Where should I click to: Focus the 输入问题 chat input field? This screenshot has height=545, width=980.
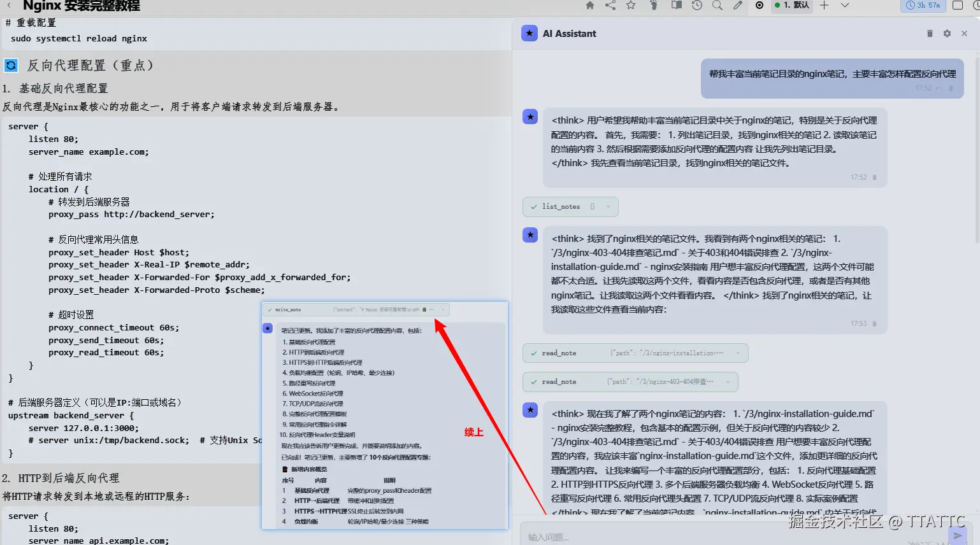coord(733,537)
